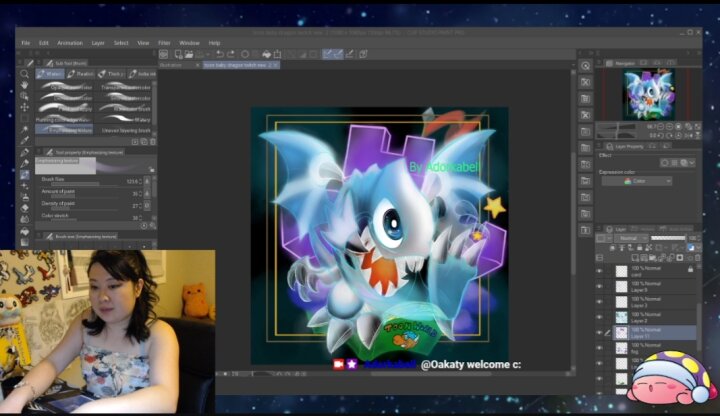Click the Undo arrow in the command bar
This screenshot has height=416, width=720.
point(219,54)
